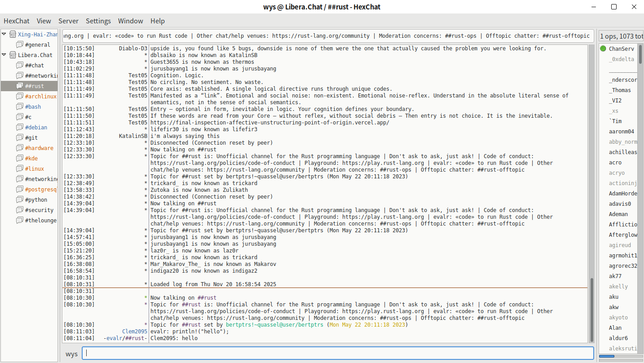This screenshot has width=644, height=363.
Task: Select user Alan in the user list
Action: pyautogui.click(x=615, y=328)
